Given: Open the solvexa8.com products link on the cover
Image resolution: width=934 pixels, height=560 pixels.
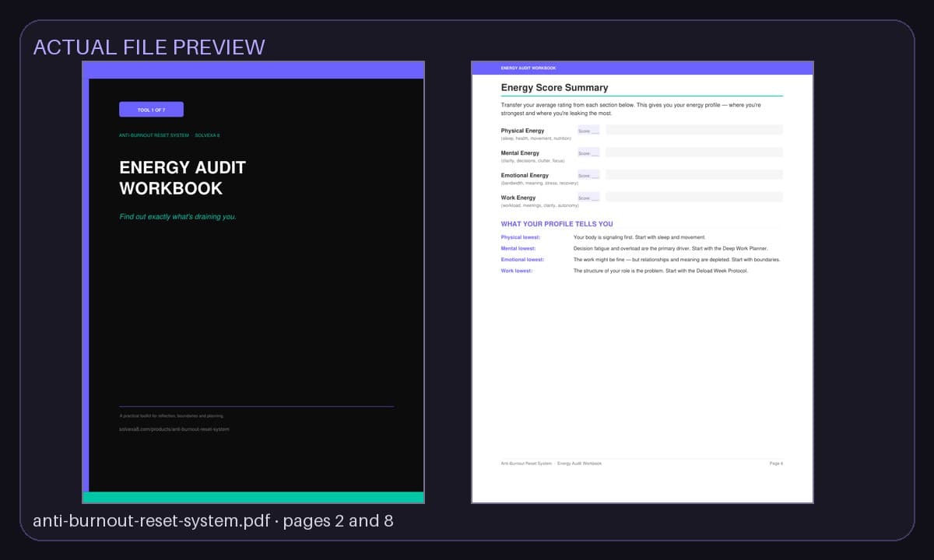Looking at the screenshot, I should [174, 429].
